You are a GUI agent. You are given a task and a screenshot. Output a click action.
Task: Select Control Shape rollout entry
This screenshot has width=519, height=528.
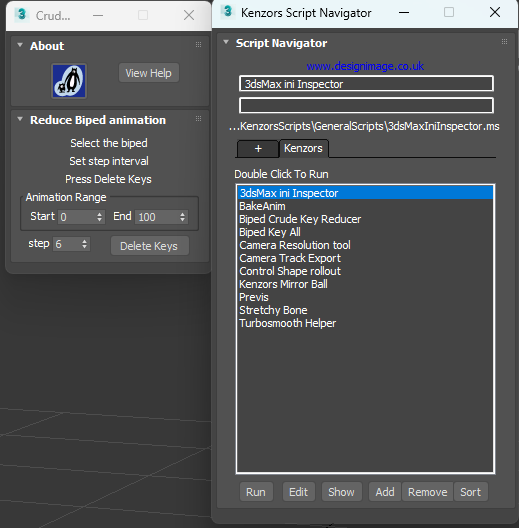(365, 271)
